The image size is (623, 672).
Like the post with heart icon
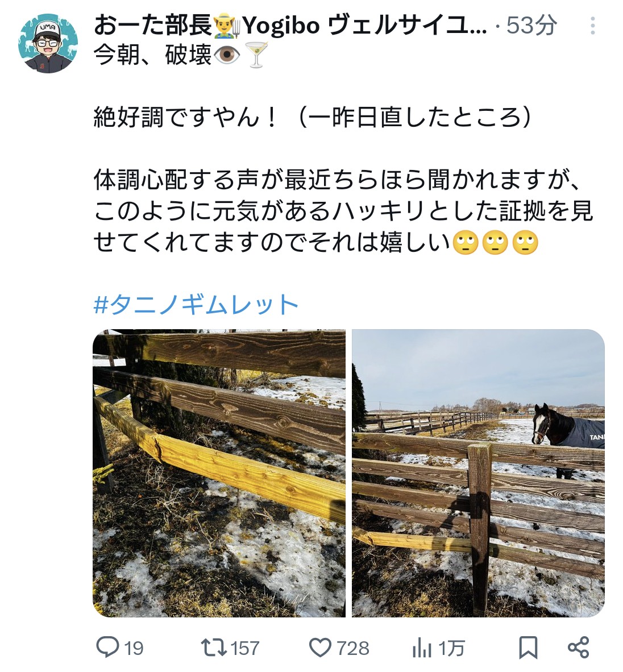[x=320, y=648]
